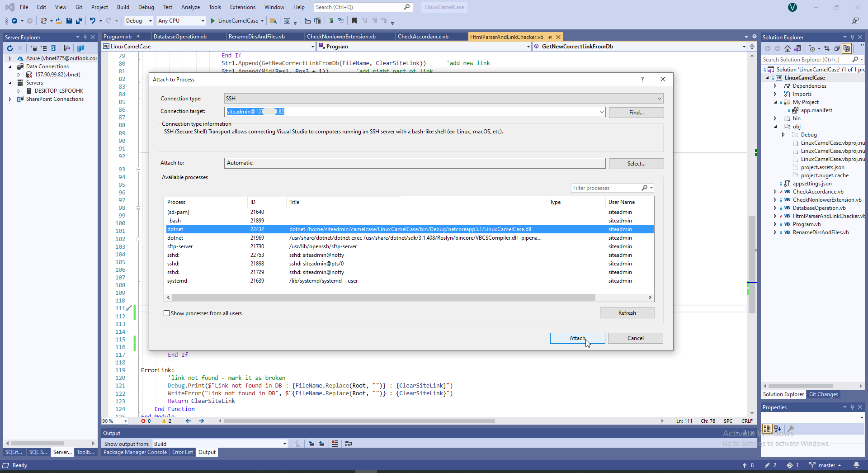Click the Home icon in Solution Explorer

[x=788, y=48]
